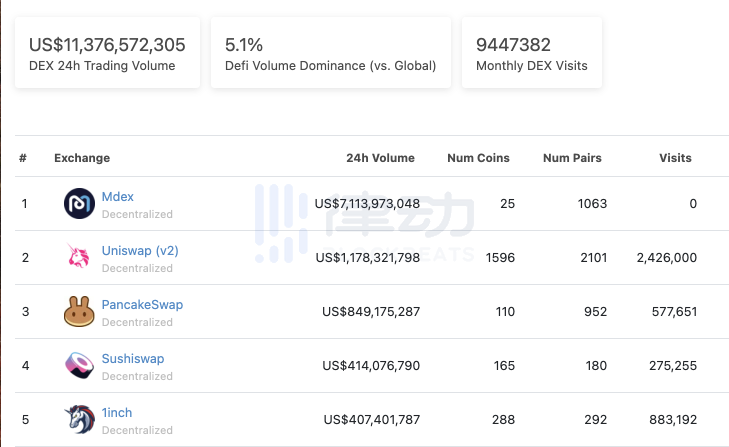This screenshot has width=729, height=447.
Task: Open the Uniswap (v2) exchange link
Action: 140,251
